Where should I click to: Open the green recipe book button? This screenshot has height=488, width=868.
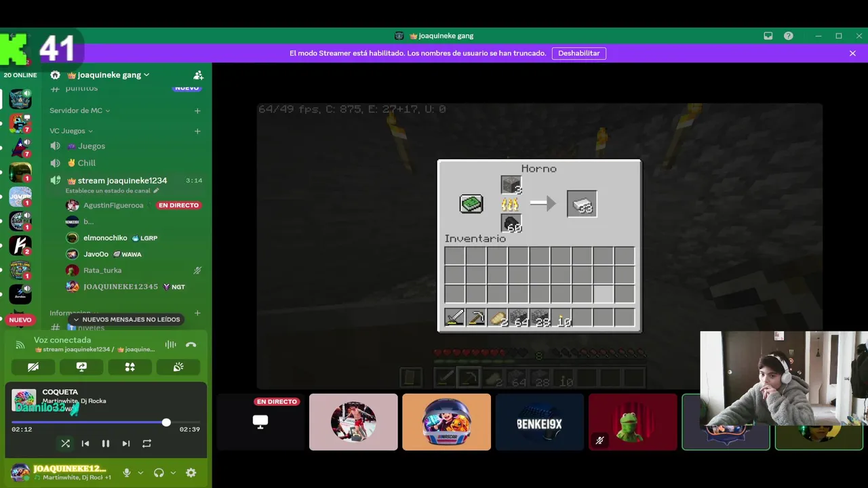[471, 203]
